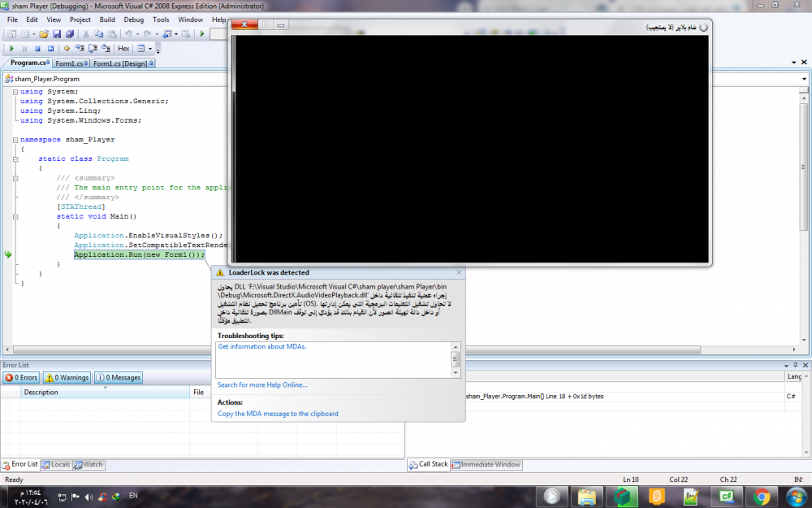Click the Open File folder icon
The image size is (812, 508).
[44, 33]
